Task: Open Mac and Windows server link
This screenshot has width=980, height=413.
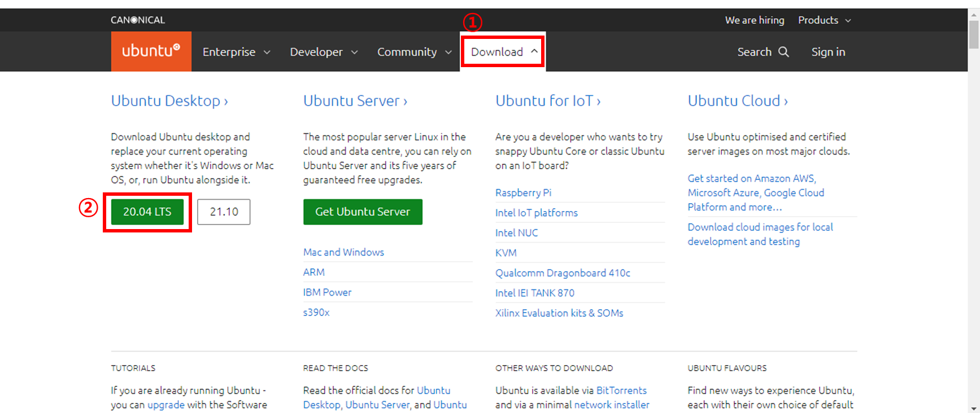Action: [343, 252]
